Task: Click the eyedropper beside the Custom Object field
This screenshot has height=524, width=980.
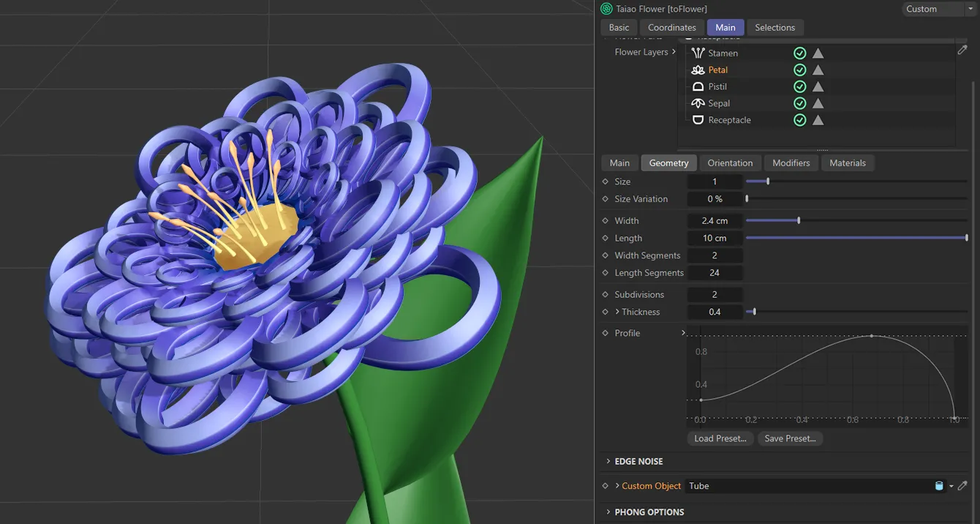Action: point(963,485)
